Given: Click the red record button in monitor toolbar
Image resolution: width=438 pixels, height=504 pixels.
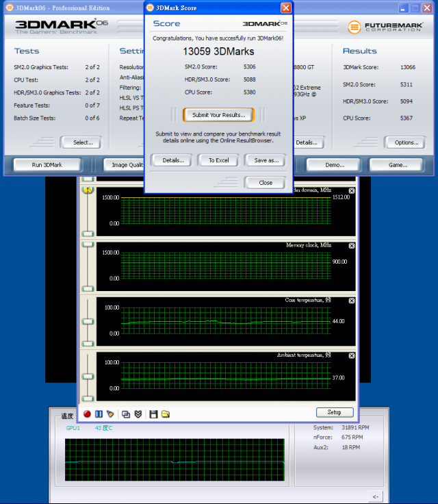Looking at the screenshot, I should coord(87,414).
